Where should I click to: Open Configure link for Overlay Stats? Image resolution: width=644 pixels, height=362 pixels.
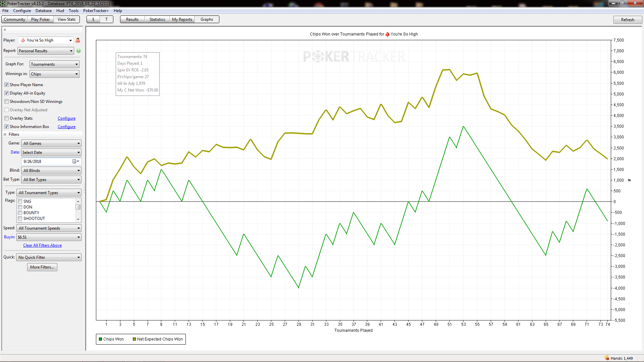coord(67,118)
